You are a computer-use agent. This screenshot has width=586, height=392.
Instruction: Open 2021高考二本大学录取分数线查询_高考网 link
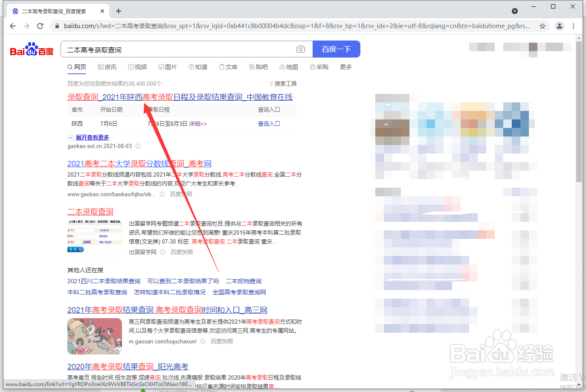pos(139,164)
